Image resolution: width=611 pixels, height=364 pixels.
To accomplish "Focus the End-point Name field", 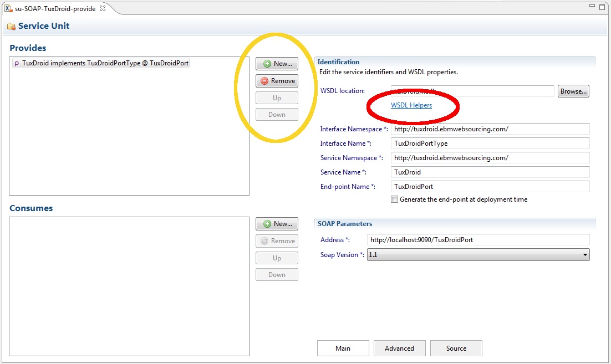I will click(490, 187).
